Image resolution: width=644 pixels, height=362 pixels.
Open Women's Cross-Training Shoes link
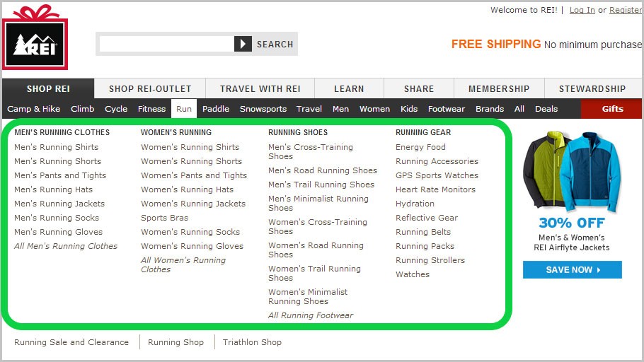pos(318,226)
